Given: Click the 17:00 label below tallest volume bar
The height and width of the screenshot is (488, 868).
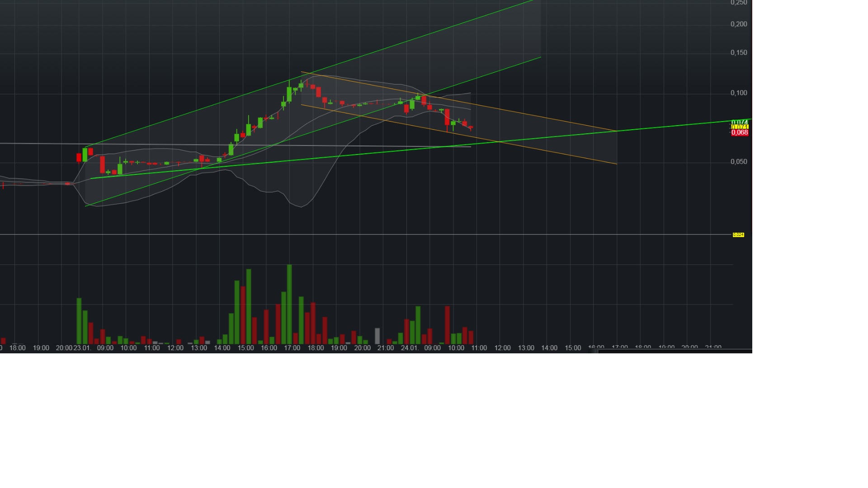Looking at the screenshot, I should pos(292,348).
